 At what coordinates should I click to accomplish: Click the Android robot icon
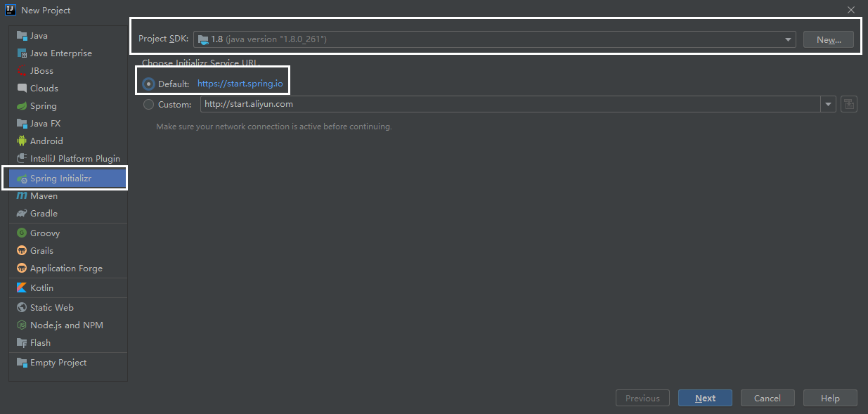tap(22, 141)
